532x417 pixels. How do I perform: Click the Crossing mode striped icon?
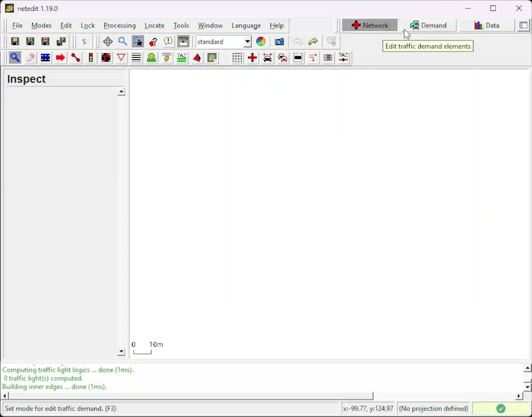point(136,58)
